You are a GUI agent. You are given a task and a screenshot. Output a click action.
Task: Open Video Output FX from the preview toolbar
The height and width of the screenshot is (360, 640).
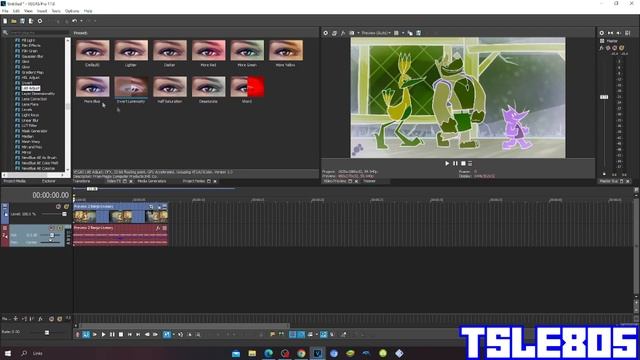click(343, 33)
